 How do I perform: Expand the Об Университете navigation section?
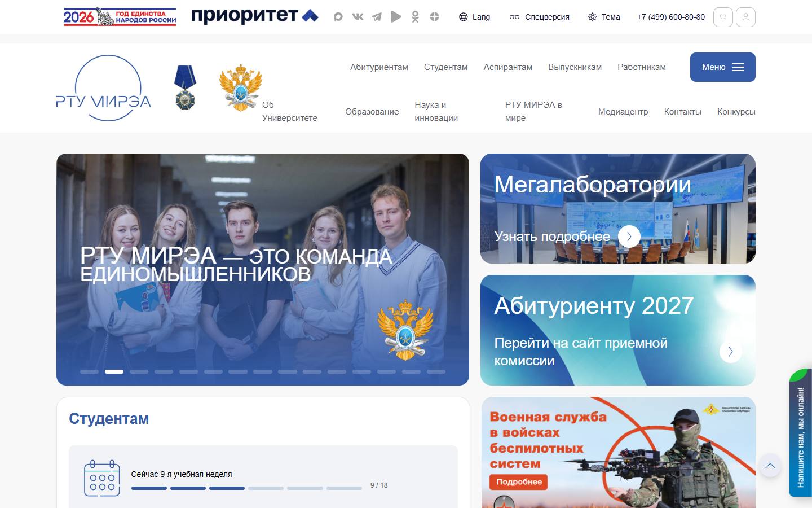coord(290,111)
